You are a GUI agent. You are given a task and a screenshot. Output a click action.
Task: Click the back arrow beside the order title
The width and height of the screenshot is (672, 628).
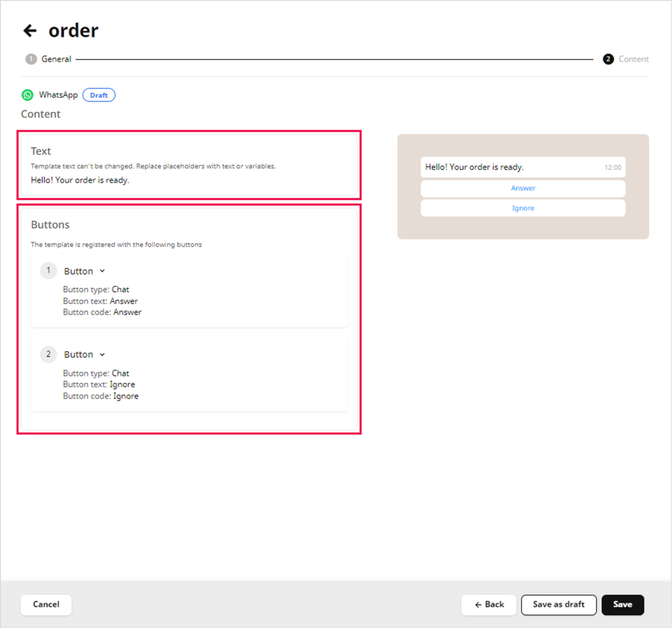coord(30,31)
